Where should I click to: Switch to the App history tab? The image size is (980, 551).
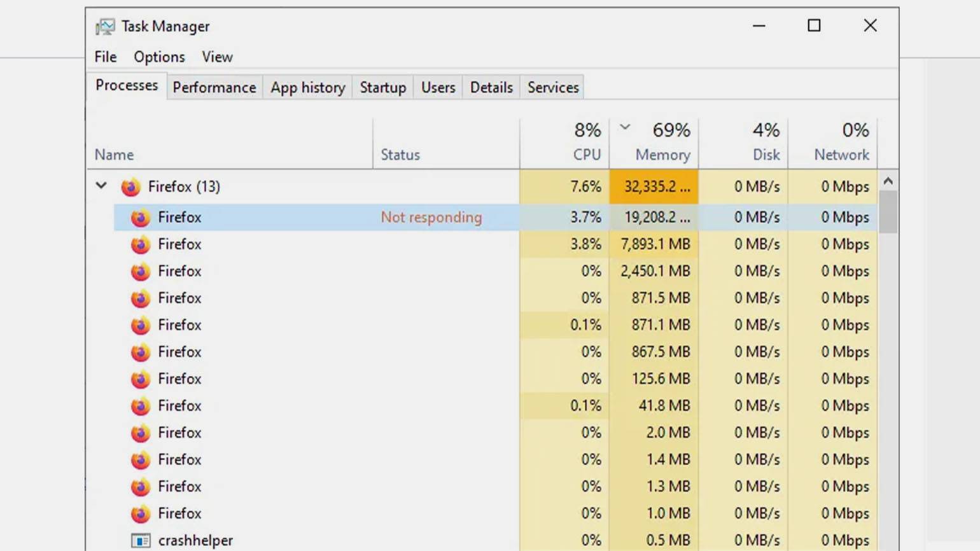(308, 87)
